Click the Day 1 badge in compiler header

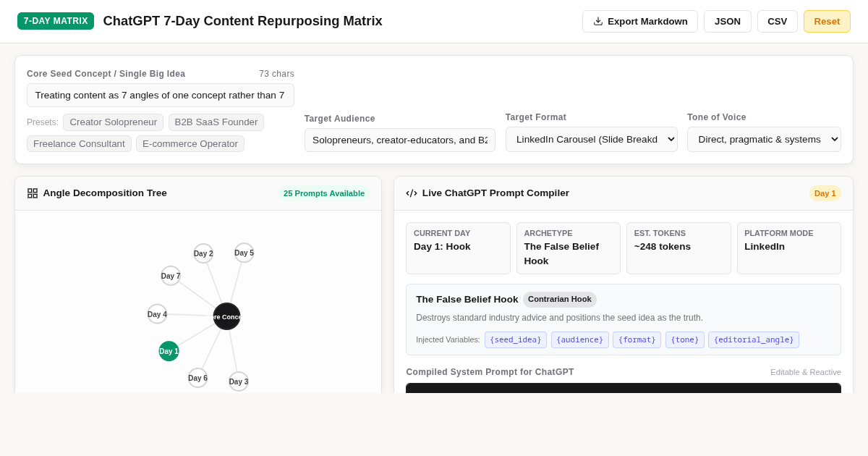pos(825,193)
